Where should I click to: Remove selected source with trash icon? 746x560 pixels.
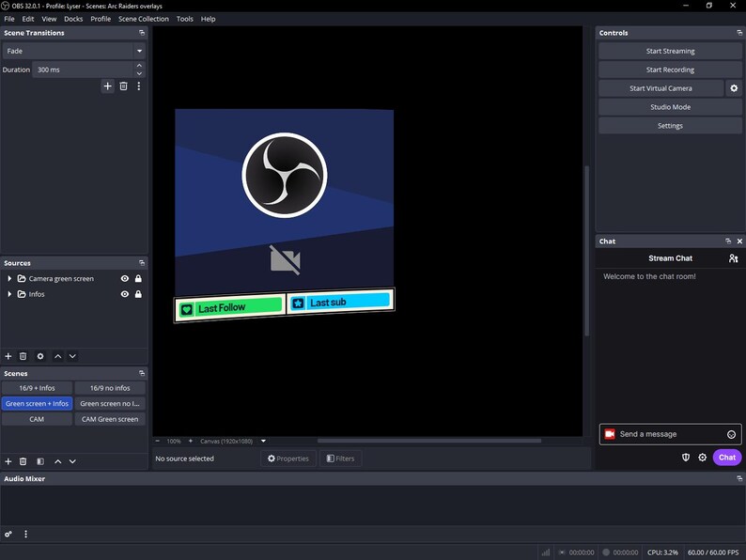coord(23,356)
